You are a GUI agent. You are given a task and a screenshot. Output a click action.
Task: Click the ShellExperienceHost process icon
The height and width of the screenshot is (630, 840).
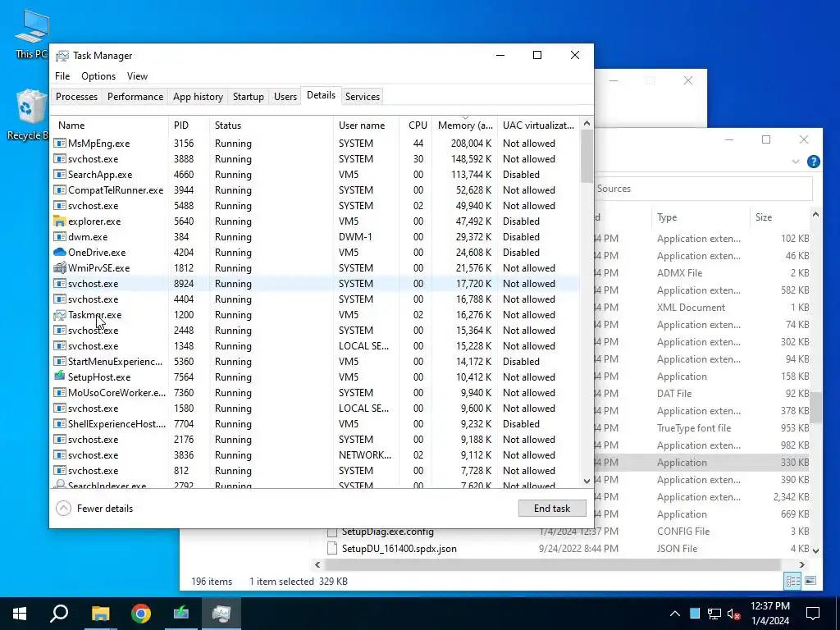pos(59,424)
